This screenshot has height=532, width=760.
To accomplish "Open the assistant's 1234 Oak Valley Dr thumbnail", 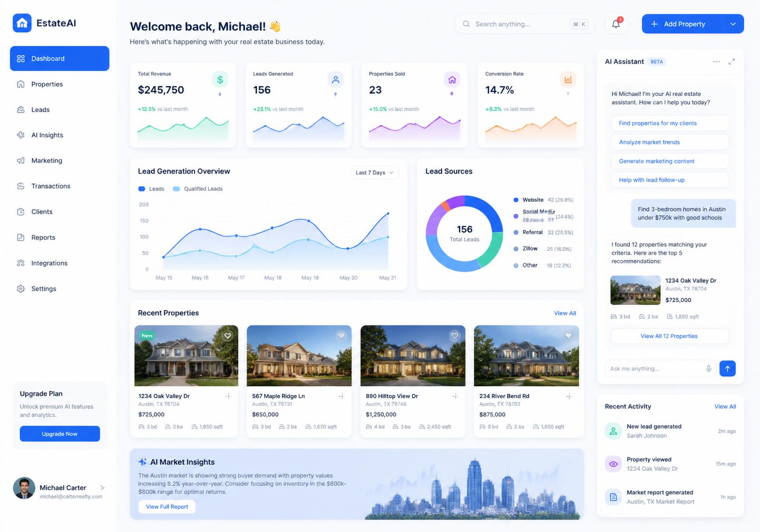I will (636, 290).
